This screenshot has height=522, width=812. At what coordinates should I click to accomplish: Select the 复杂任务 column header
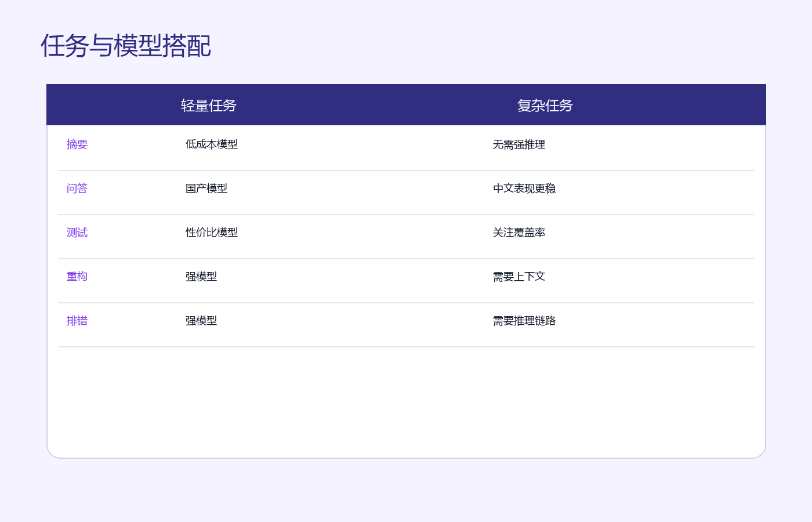[x=545, y=106]
